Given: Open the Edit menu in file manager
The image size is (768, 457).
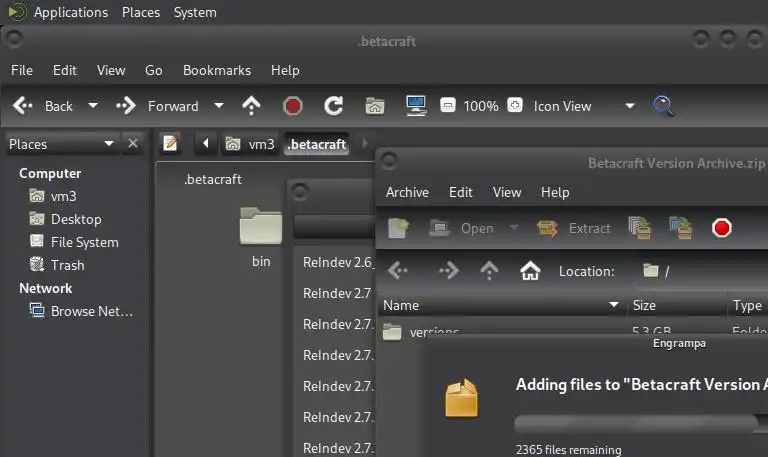Looking at the screenshot, I should 65,71.
